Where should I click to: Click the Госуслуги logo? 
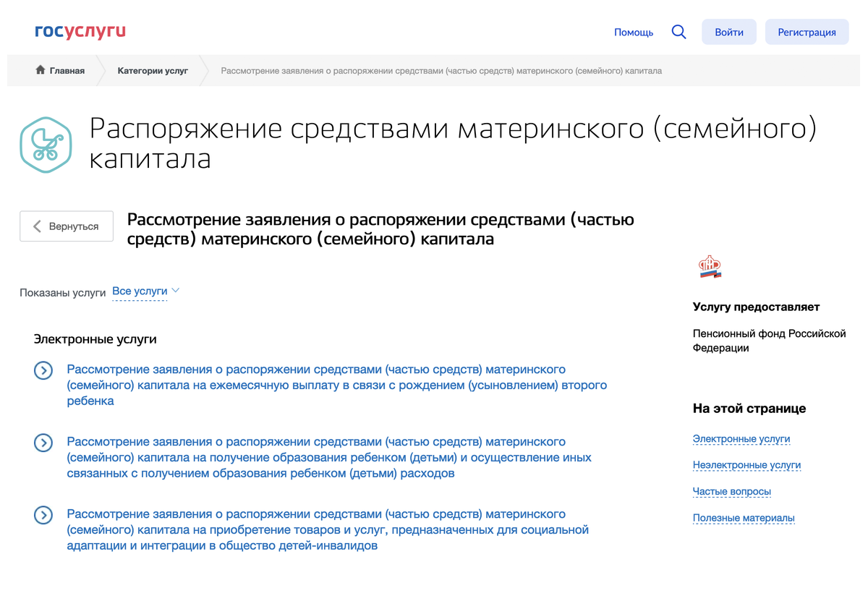coord(80,32)
